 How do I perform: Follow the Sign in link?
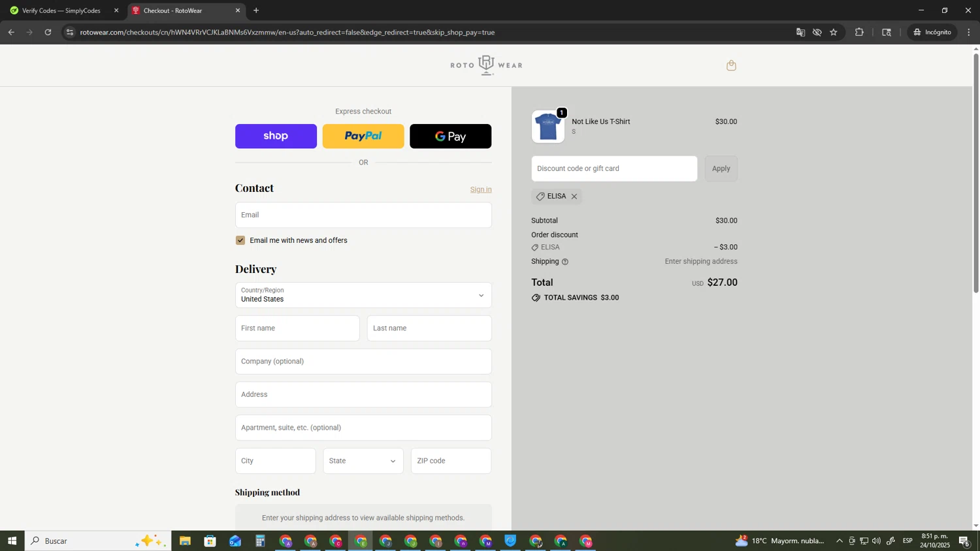pos(481,189)
